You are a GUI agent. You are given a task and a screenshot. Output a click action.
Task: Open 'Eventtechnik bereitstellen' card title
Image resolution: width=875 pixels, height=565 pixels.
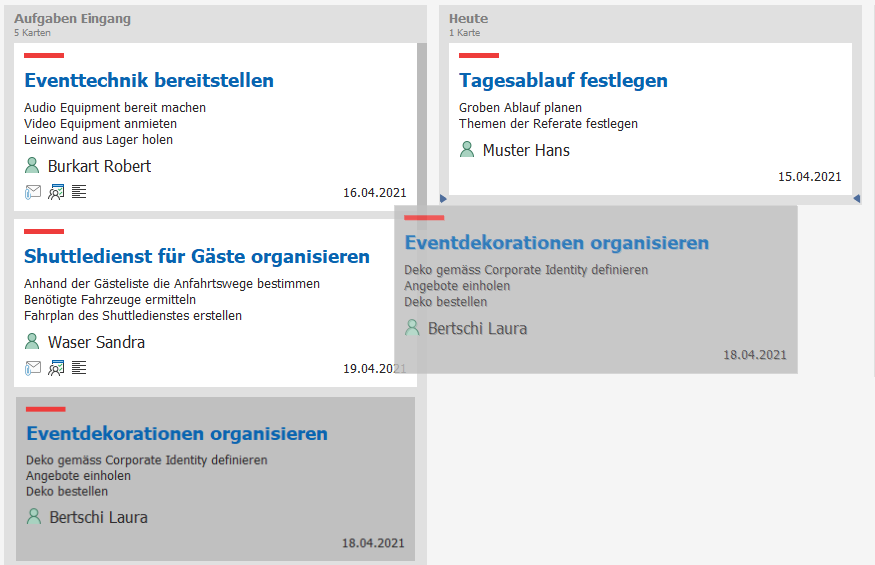click(x=149, y=81)
